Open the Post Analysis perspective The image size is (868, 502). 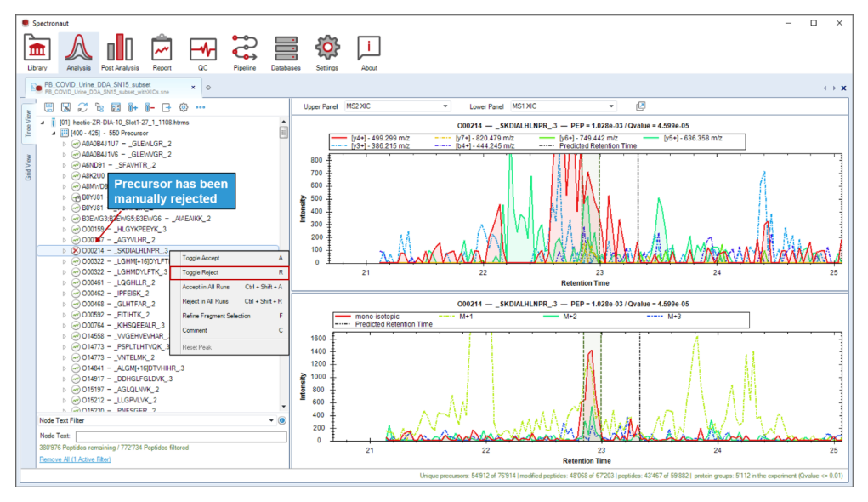tap(120, 53)
